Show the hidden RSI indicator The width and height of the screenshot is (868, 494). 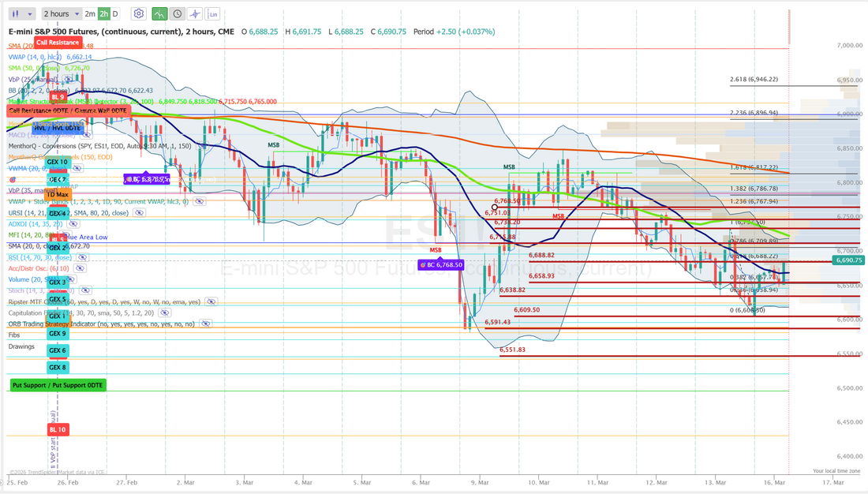pyautogui.click(x=81, y=257)
